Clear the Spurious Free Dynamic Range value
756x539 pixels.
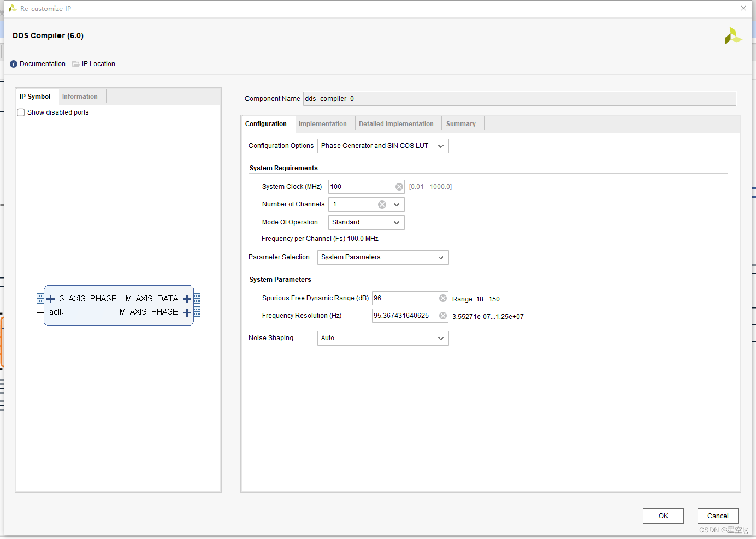point(443,298)
